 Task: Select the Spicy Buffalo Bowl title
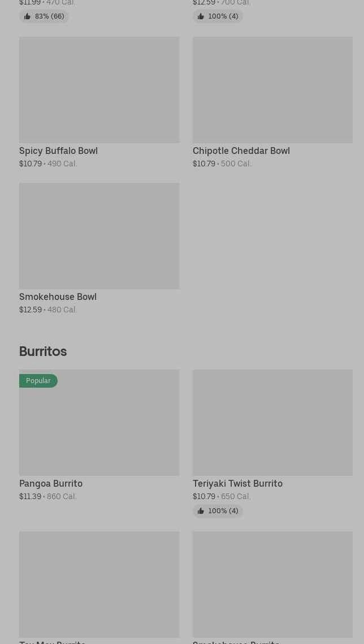(58, 151)
